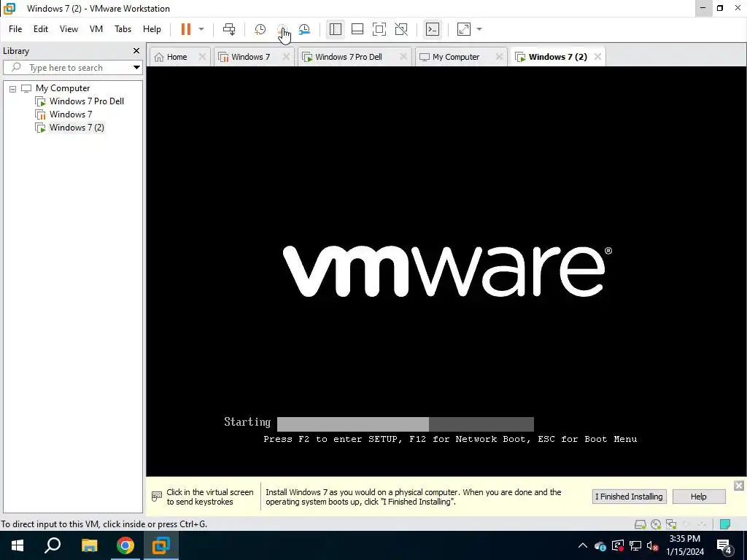Close the Library panel
Image resolution: width=747 pixels, height=560 pixels.
click(136, 50)
